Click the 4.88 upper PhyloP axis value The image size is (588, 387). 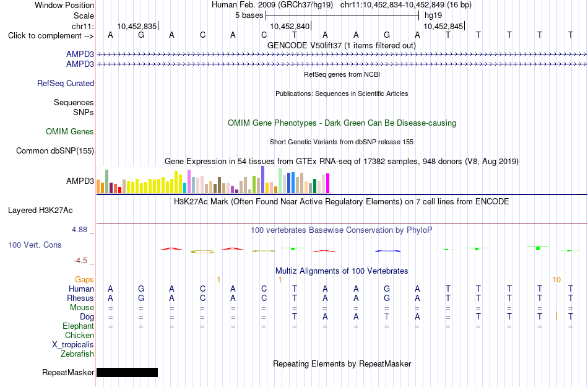(79, 230)
